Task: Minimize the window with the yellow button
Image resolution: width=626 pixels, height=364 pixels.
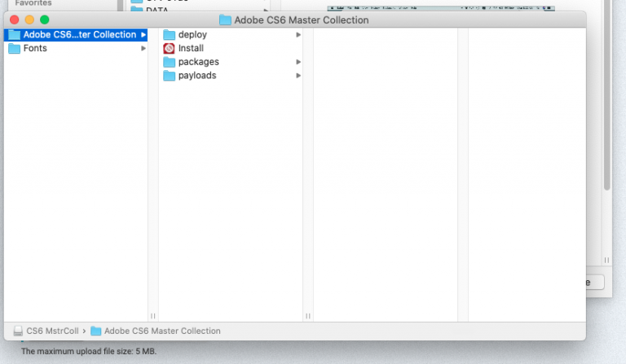Action: 29,20
